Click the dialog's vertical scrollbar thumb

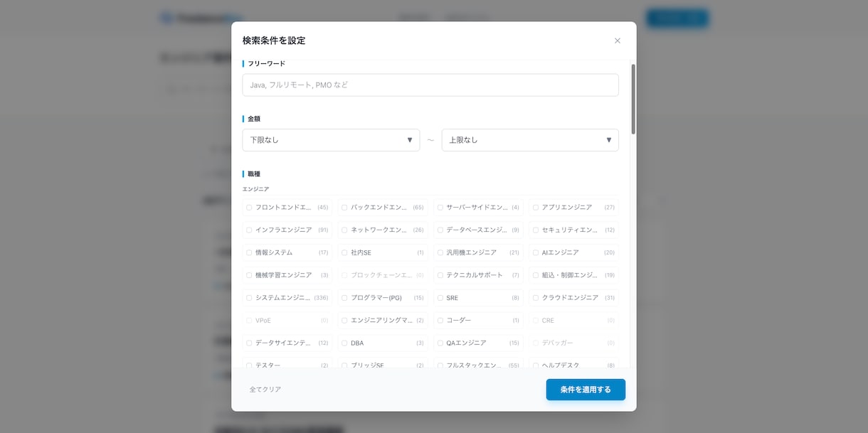click(633, 100)
